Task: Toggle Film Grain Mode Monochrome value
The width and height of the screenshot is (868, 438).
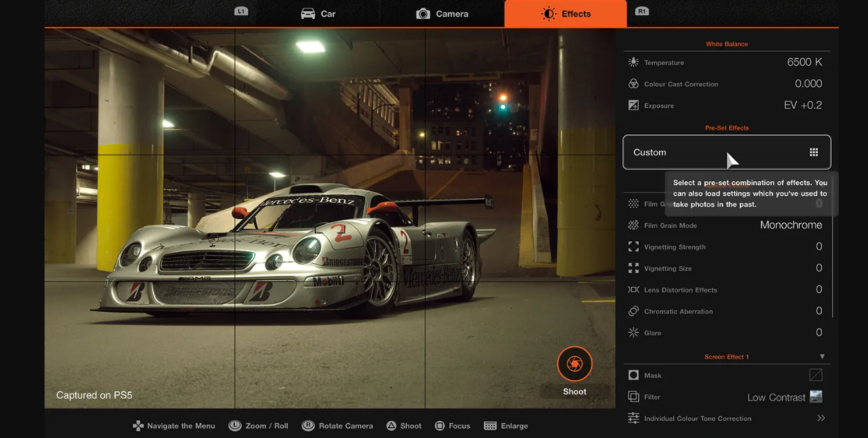Action: (x=791, y=226)
